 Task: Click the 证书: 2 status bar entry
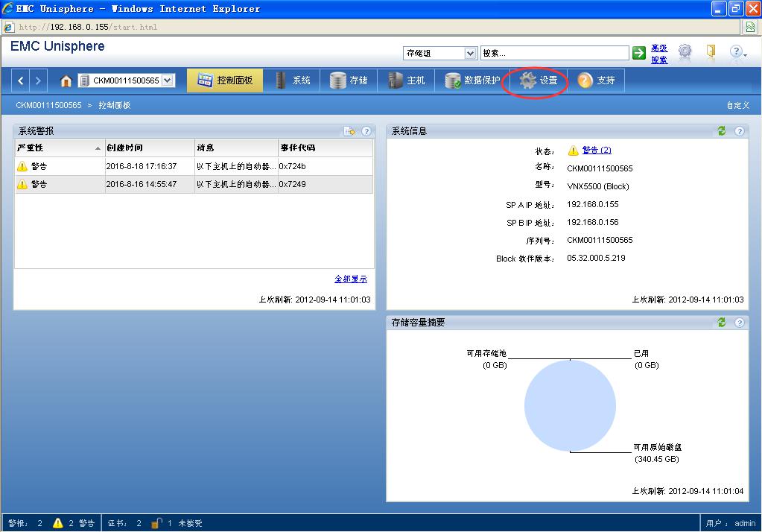coord(124,523)
